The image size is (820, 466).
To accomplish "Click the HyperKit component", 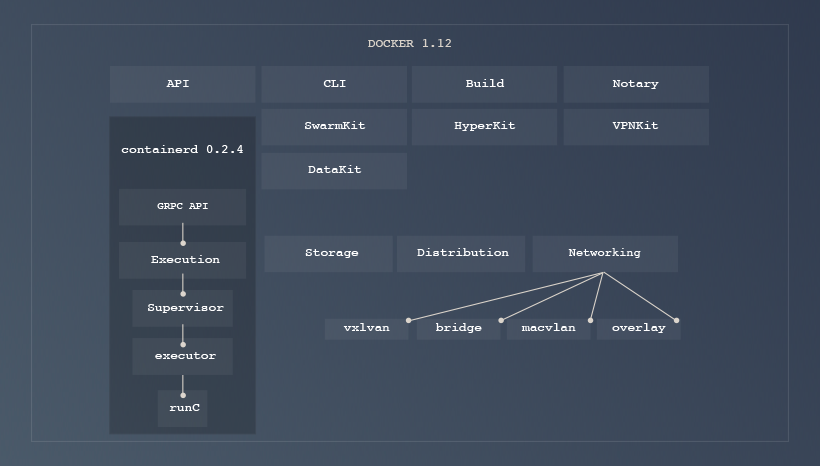I will pyautogui.click(x=484, y=127).
